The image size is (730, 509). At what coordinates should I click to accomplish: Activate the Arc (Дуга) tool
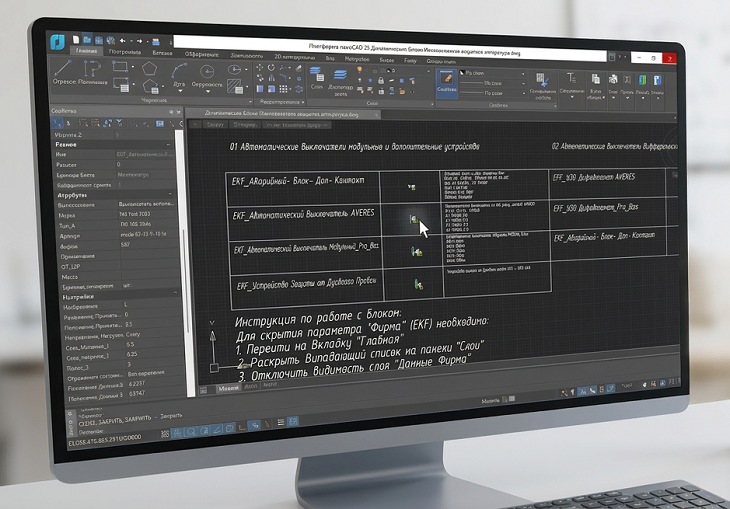pos(179,75)
